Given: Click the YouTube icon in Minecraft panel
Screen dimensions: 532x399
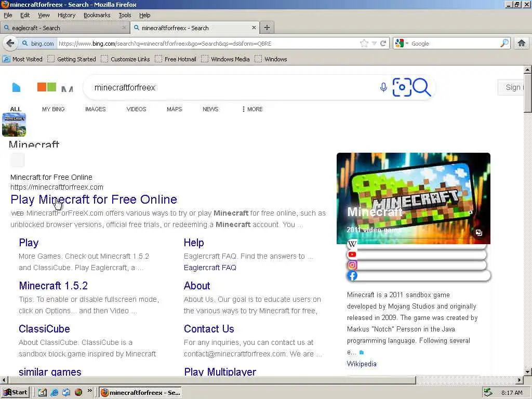Looking at the screenshot, I should pos(352,255).
